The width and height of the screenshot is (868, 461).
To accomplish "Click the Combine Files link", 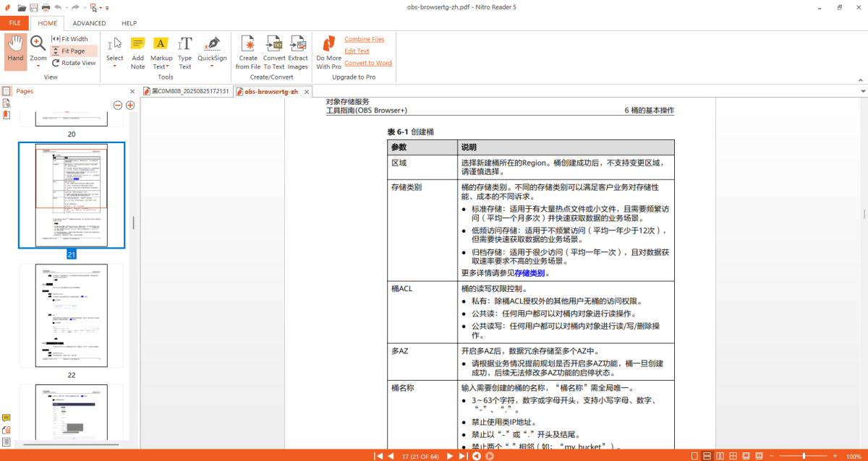I will [x=364, y=39].
